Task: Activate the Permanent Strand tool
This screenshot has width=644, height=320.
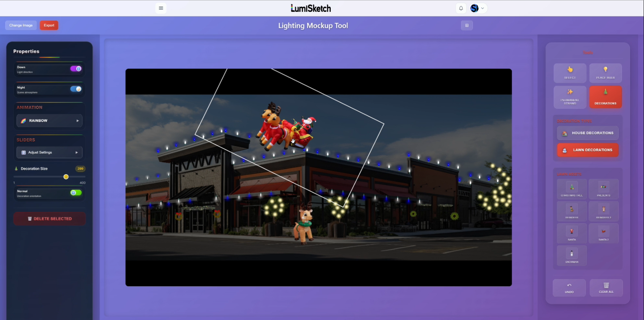Action: [x=570, y=97]
